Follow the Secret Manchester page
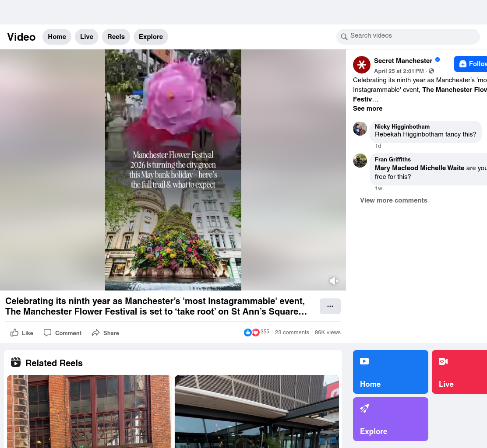Screen dimensions: 487x448 470,64
